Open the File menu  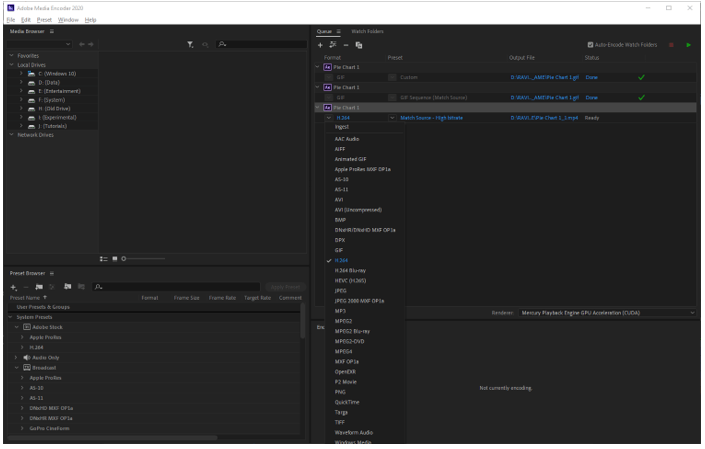[x=11, y=20]
